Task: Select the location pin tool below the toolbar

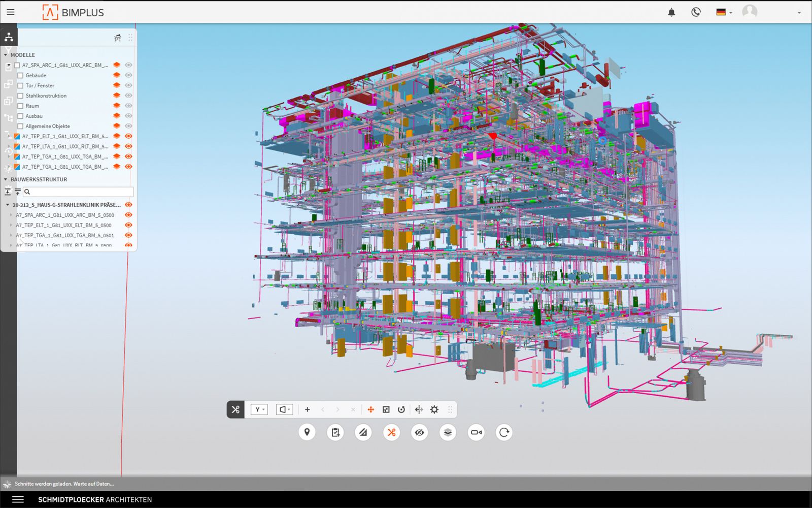Action: pyautogui.click(x=307, y=432)
